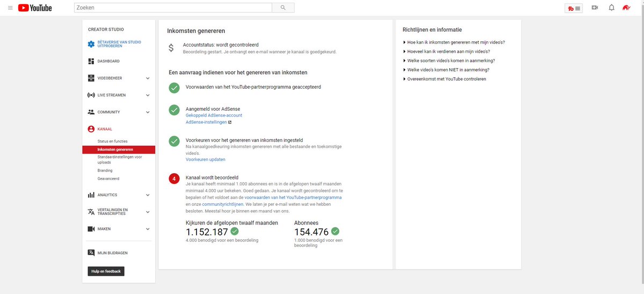Open Standaardinstellingen voor uploads
644x294 pixels.
coord(119,159)
